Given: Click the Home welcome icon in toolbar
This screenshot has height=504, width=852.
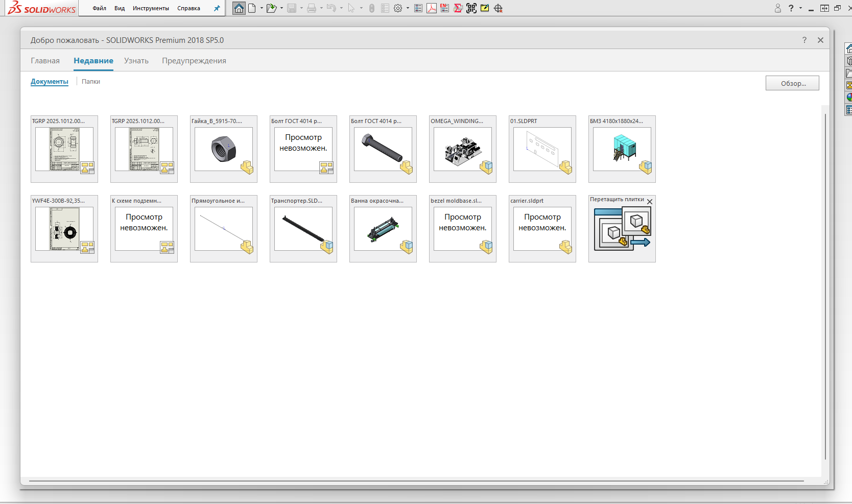Looking at the screenshot, I should click(239, 8).
